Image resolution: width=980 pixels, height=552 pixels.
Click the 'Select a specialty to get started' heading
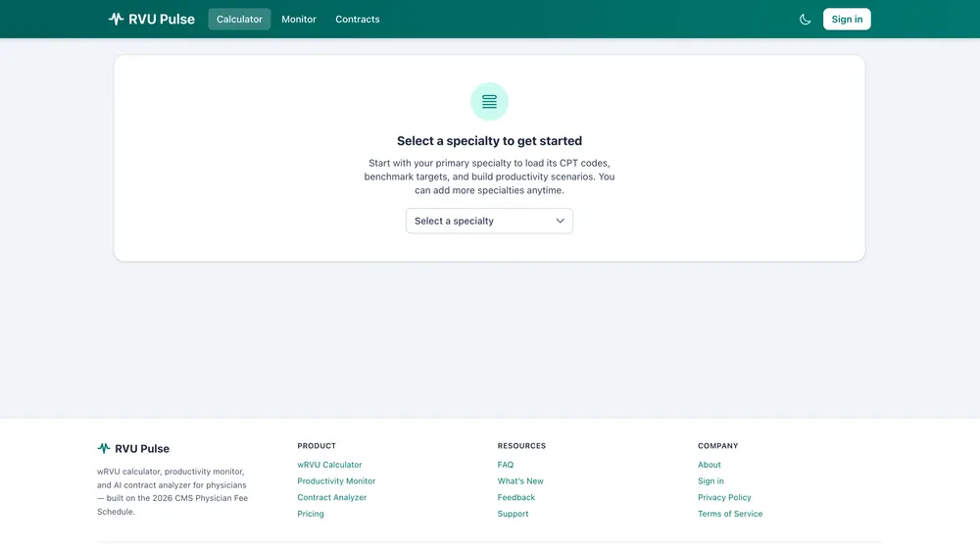pos(489,140)
